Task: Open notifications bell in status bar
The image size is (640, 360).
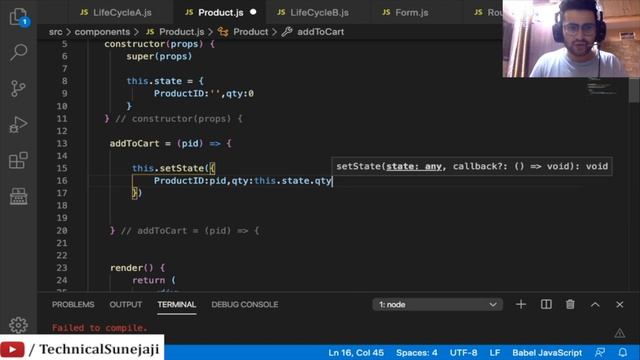Action: pyautogui.click(x=622, y=352)
